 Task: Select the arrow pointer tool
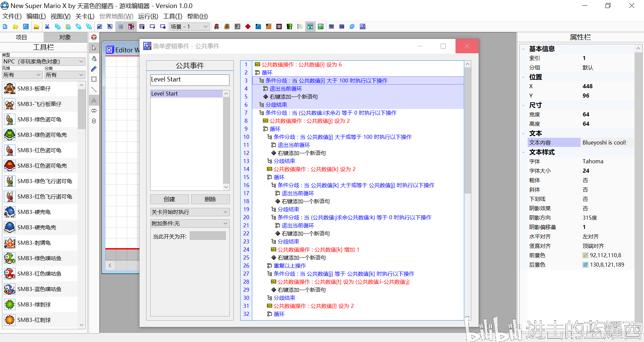click(x=94, y=48)
